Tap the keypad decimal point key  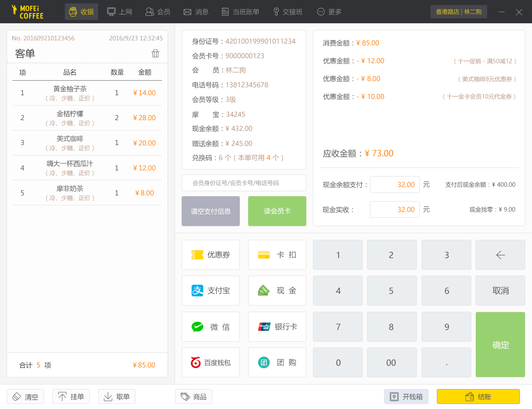pyautogui.click(x=446, y=362)
